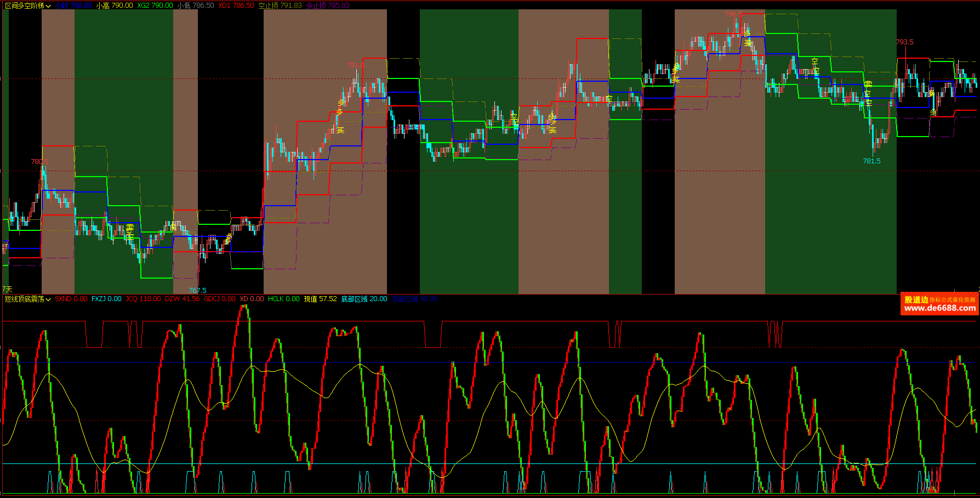
Task: Click the JCQ 118.00 oscillator label
Action: pyautogui.click(x=143, y=299)
